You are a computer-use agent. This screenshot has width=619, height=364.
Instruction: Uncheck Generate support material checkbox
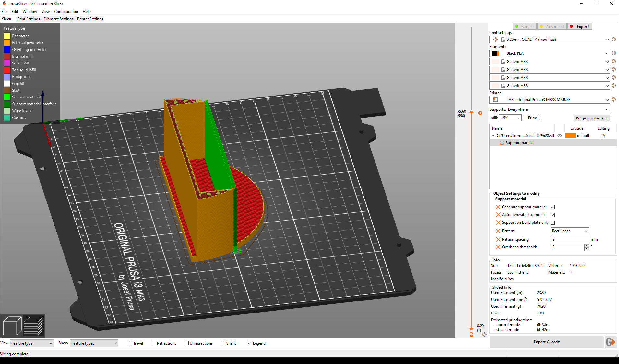[553, 207]
